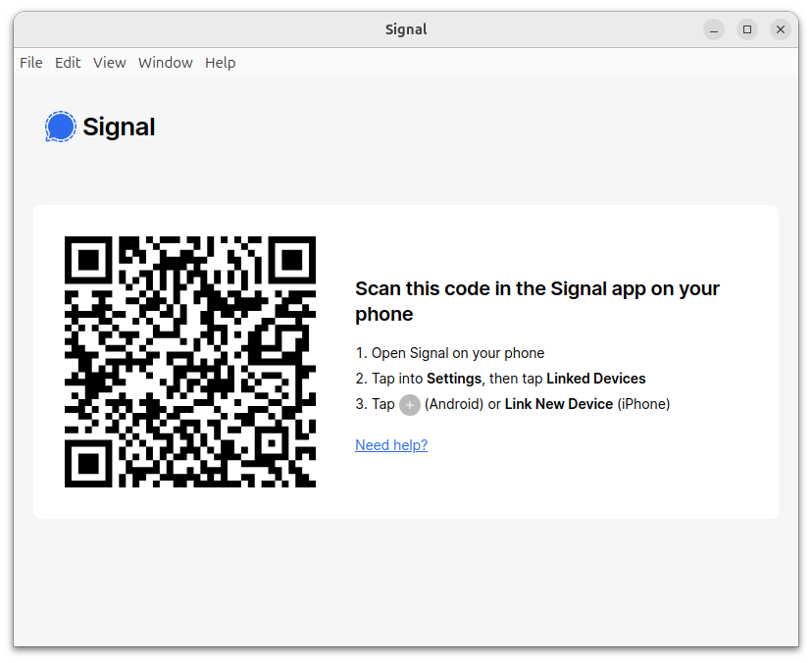The image size is (812, 663).
Task: Open the Window menu
Action: pyautogui.click(x=165, y=63)
